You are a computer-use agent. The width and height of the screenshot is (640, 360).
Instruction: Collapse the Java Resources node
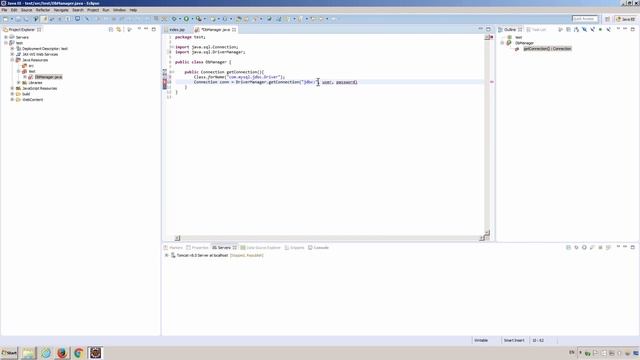12,60
